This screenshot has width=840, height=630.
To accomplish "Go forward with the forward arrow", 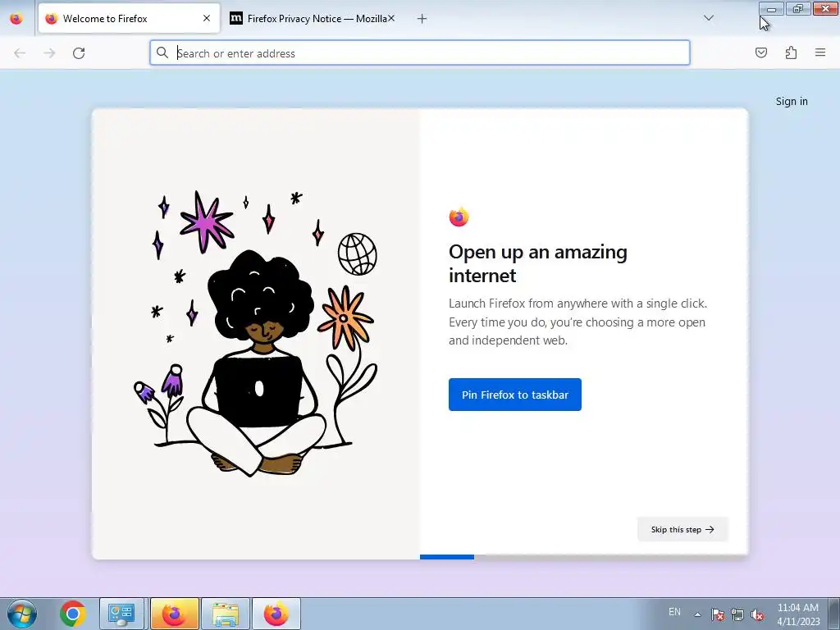I will (49, 53).
